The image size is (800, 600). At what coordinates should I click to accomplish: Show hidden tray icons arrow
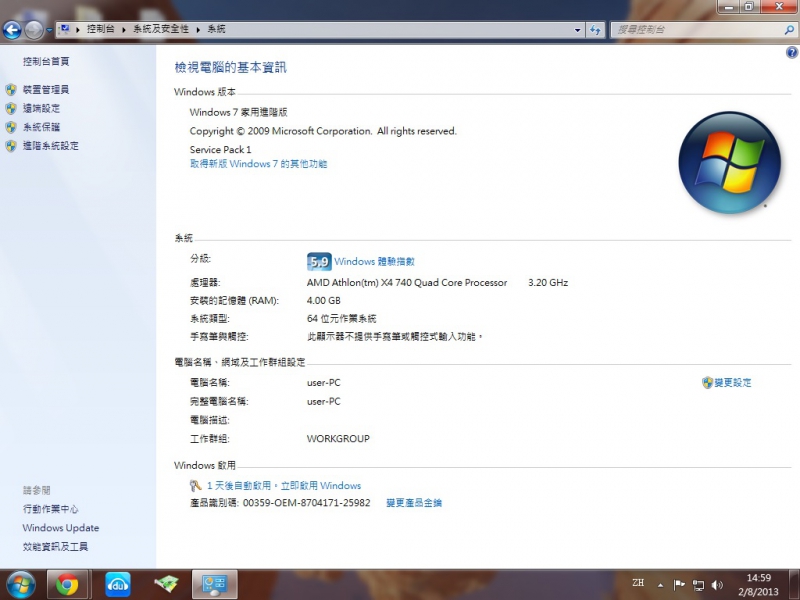point(660,584)
